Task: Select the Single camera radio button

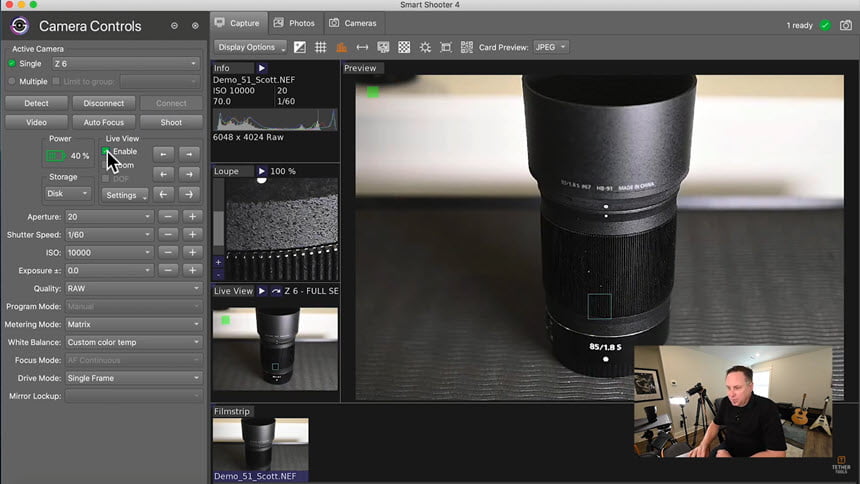Action: coord(12,64)
